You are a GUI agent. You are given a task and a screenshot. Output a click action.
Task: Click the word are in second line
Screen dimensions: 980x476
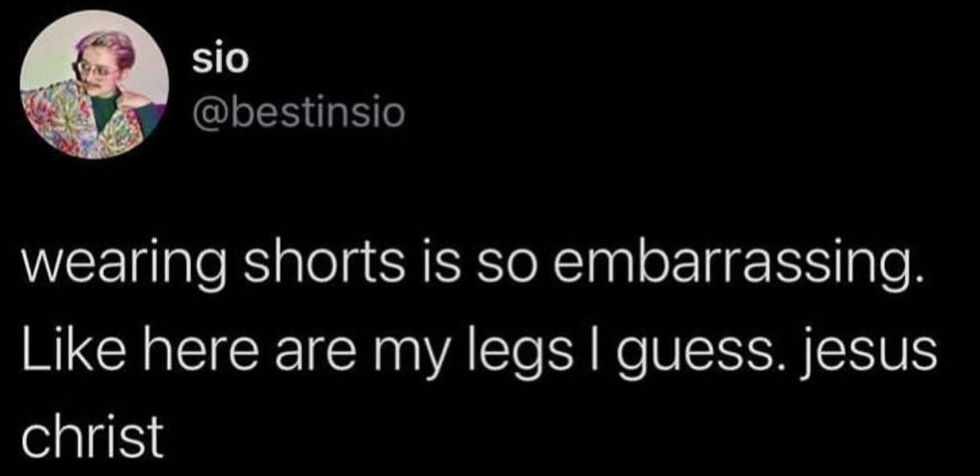pyautogui.click(x=316, y=352)
